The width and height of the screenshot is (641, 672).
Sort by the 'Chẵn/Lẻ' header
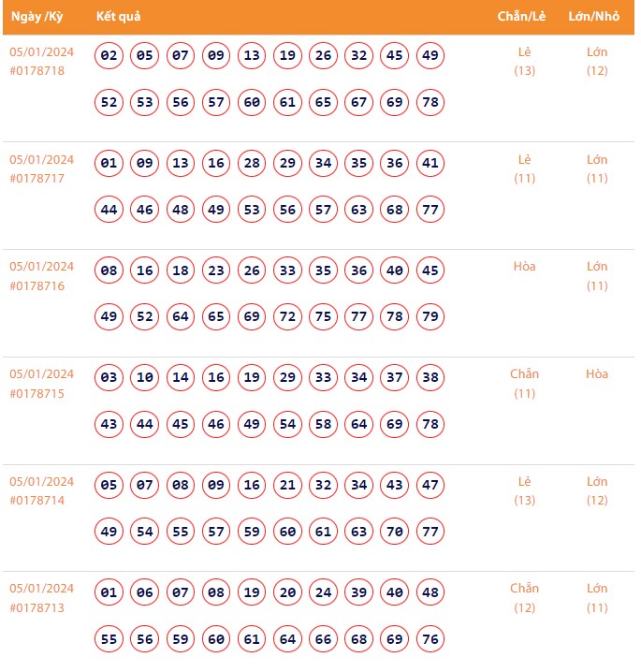tap(523, 17)
